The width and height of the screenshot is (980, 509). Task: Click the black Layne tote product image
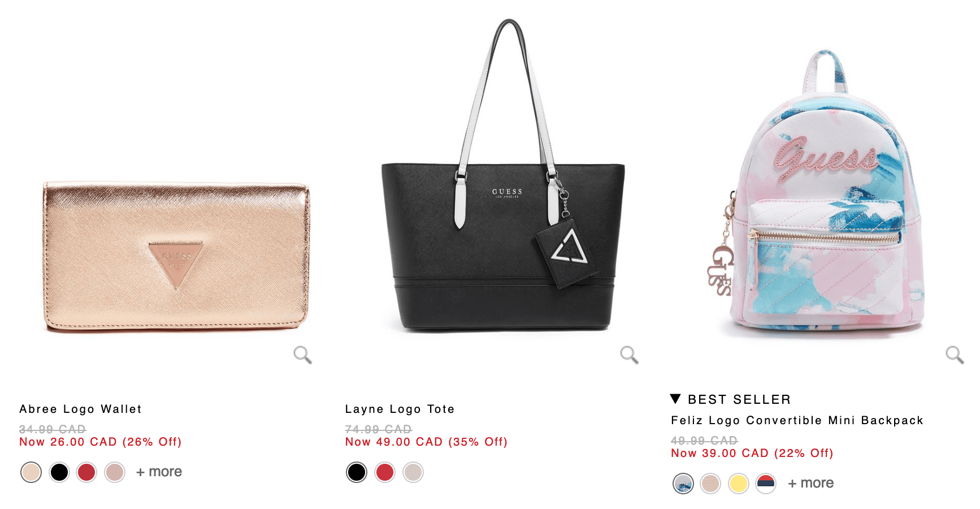(503, 176)
